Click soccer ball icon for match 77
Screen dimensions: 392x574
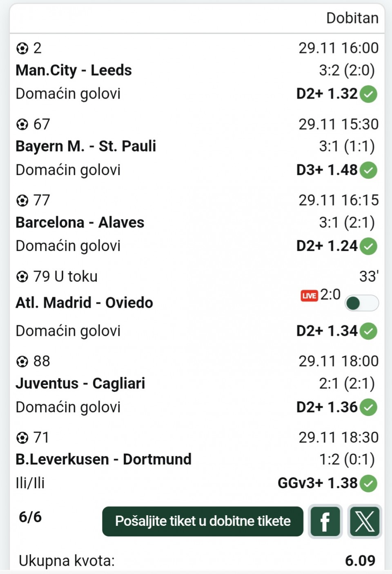pyautogui.click(x=22, y=200)
